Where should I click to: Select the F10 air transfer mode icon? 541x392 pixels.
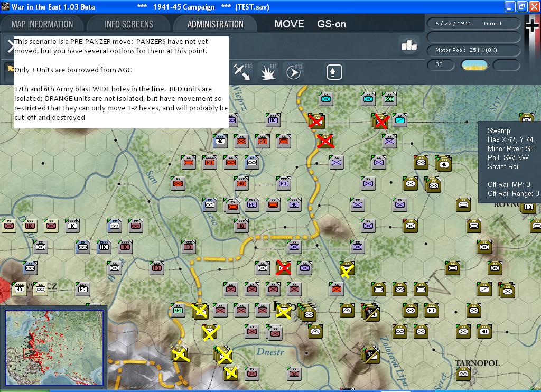coord(242,72)
